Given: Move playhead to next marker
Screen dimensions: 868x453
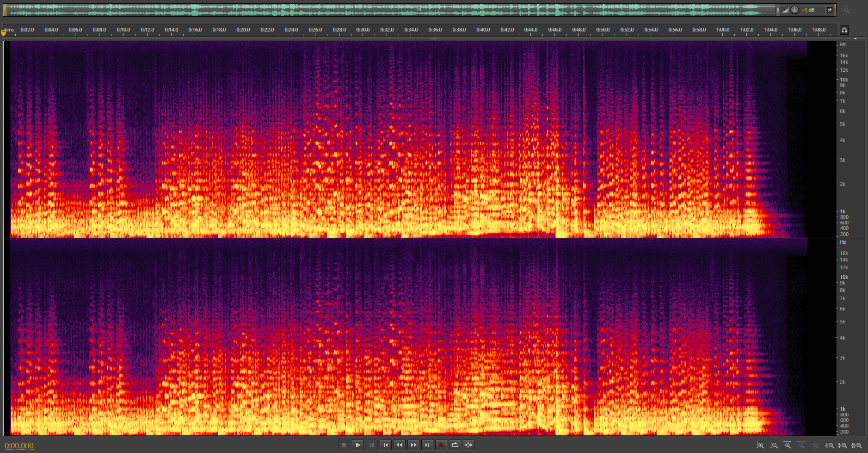Looking at the screenshot, I should [x=427, y=445].
